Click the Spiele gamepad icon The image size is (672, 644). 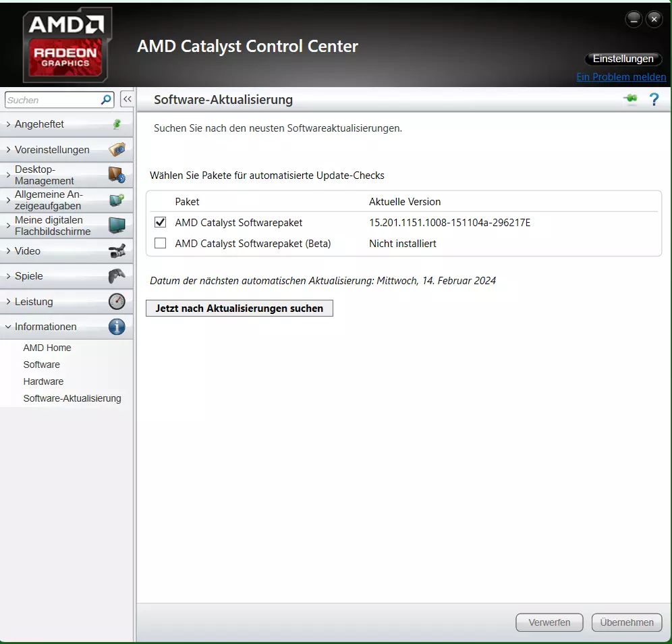click(x=117, y=276)
